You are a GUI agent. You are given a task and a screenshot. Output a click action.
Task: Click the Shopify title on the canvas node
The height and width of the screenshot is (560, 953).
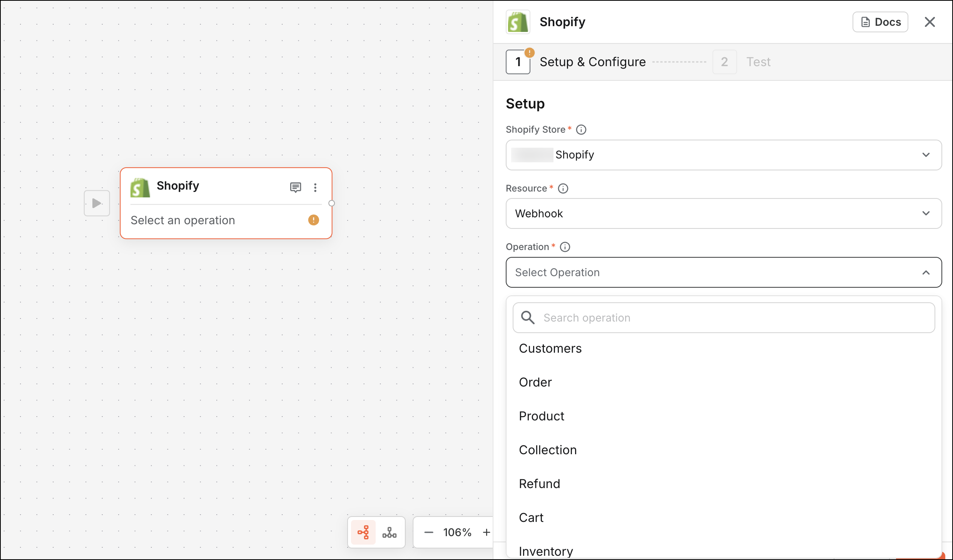pyautogui.click(x=178, y=186)
